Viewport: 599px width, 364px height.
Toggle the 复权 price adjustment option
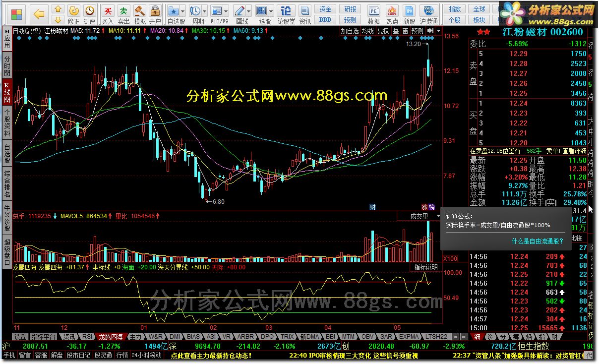[383, 31]
